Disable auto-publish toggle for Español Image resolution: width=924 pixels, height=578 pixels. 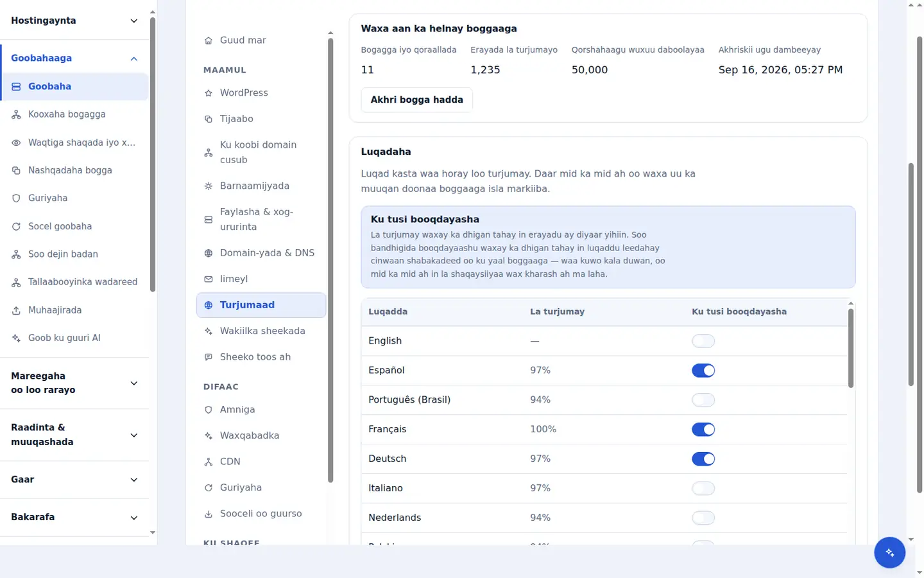tap(703, 371)
